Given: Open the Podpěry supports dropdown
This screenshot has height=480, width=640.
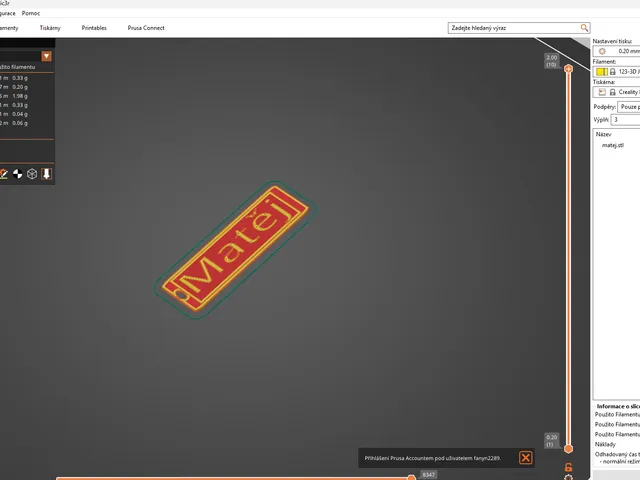Looking at the screenshot, I should pos(629,107).
